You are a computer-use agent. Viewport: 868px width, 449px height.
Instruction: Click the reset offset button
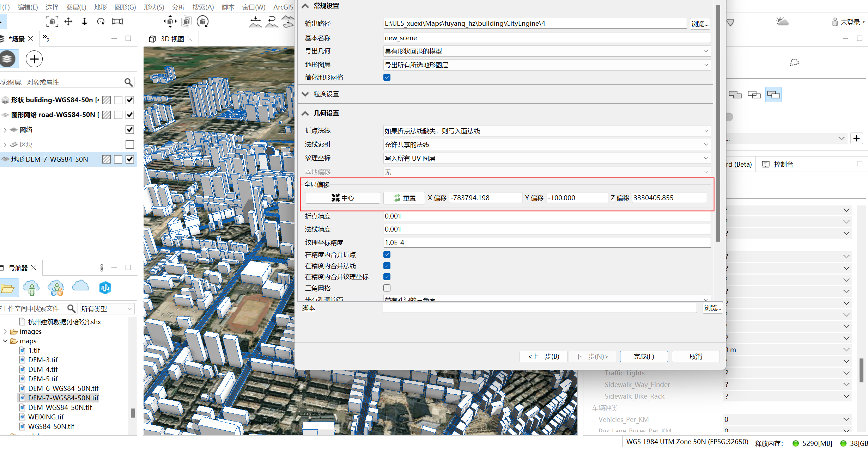coord(404,198)
